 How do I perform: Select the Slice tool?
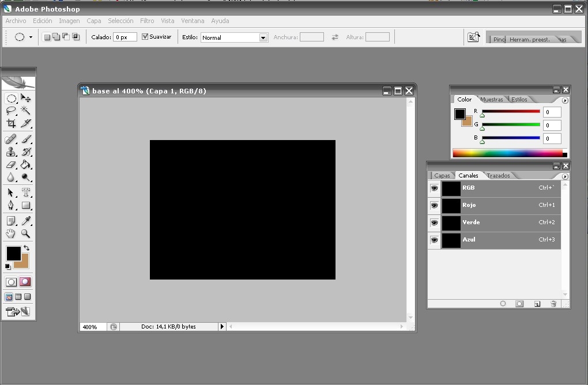click(x=25, y=123)
